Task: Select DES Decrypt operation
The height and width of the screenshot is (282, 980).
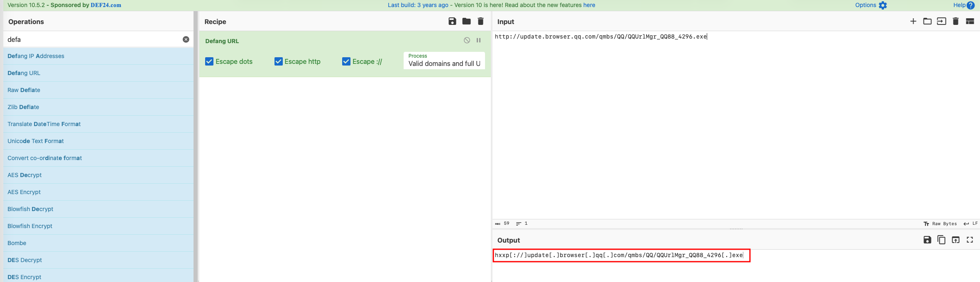Action: click(98, 260)
